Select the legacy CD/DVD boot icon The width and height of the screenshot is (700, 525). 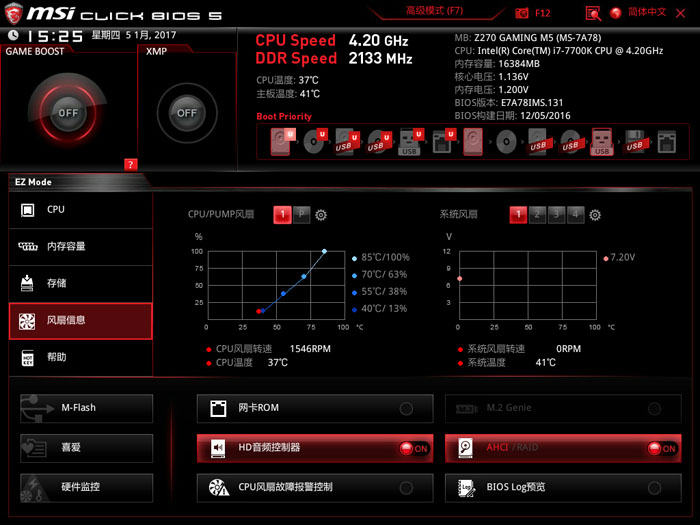(506, 142)
